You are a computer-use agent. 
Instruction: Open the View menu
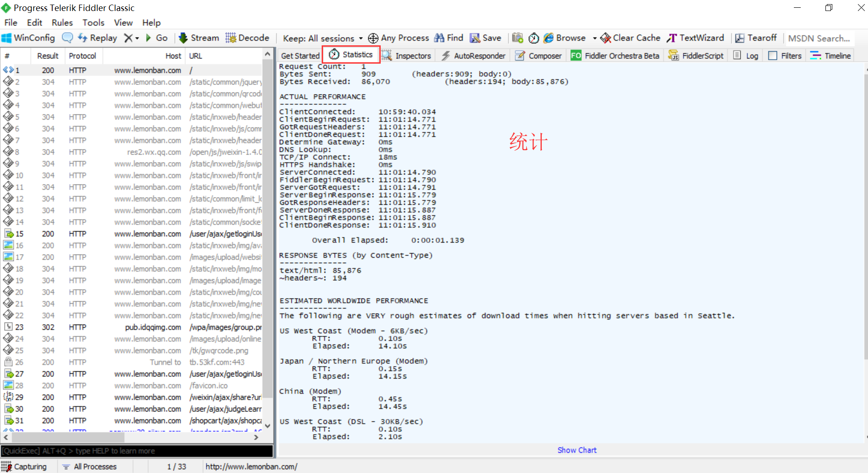123,22
